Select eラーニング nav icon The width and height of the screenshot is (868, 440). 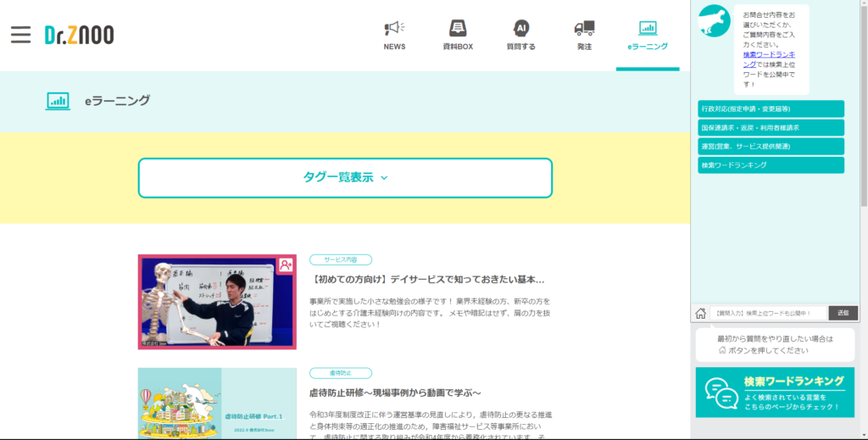pyautogui.click(x=648, y=28)
